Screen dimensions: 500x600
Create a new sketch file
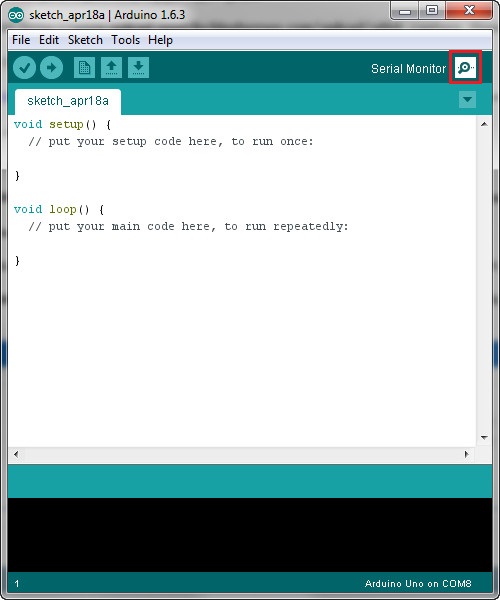[84, 68]
